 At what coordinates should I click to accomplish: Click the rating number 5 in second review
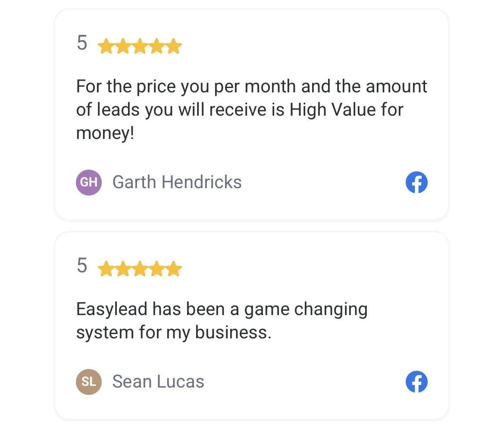pyautogui.click(x=82, y=265)
